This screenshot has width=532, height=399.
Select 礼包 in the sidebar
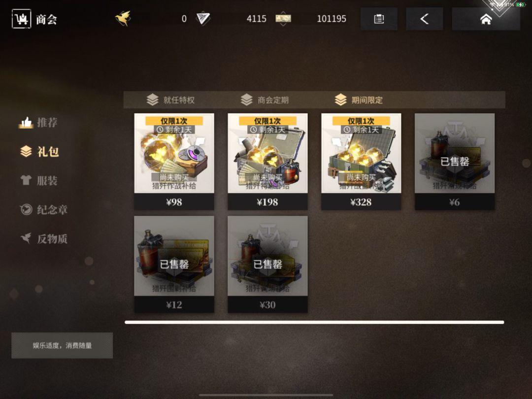40,151
